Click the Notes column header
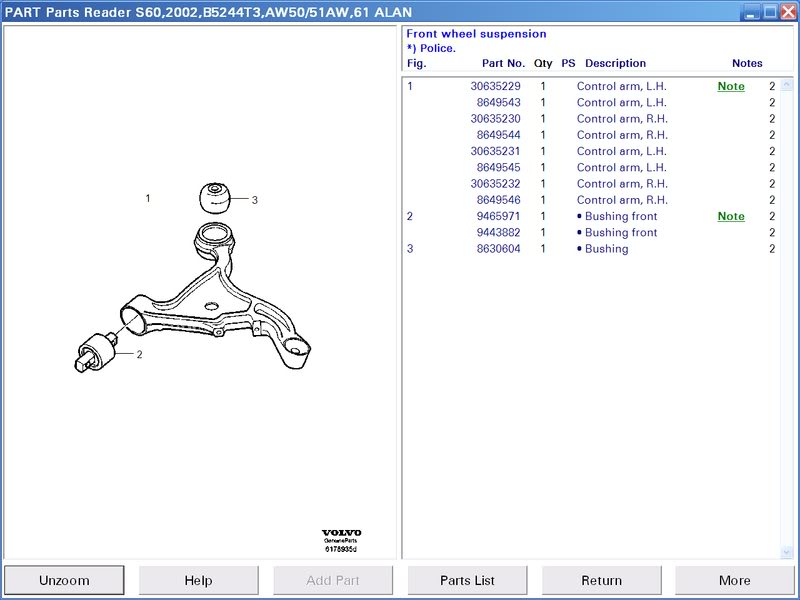800x600 pixels. (747, 63)
